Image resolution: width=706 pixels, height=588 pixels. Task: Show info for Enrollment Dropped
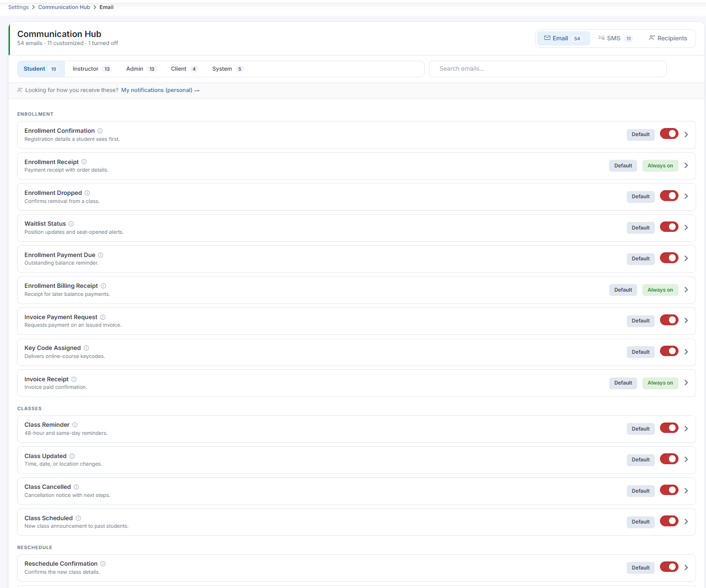click(87, 193)
